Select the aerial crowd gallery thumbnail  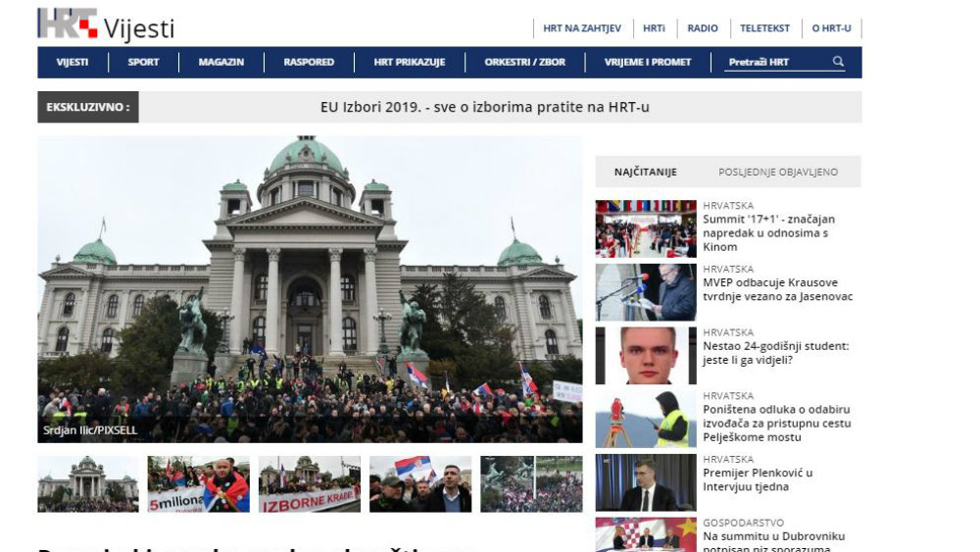[x=531, y=484]
